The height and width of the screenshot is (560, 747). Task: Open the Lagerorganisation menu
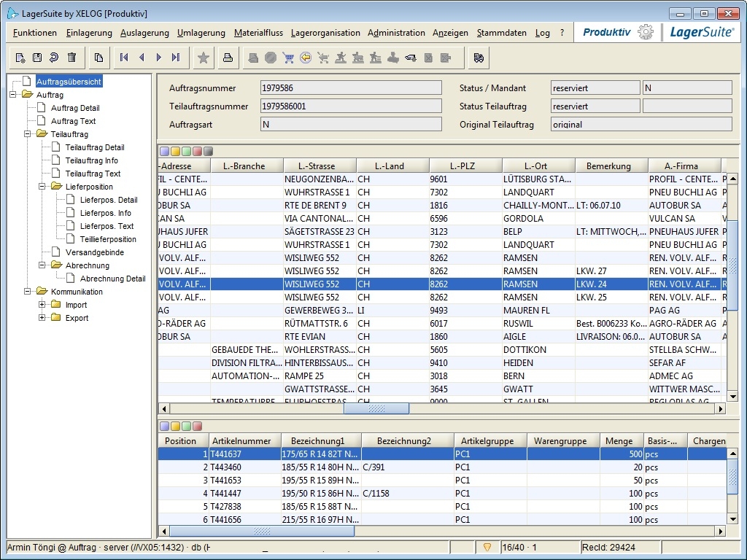pos(325,33)
